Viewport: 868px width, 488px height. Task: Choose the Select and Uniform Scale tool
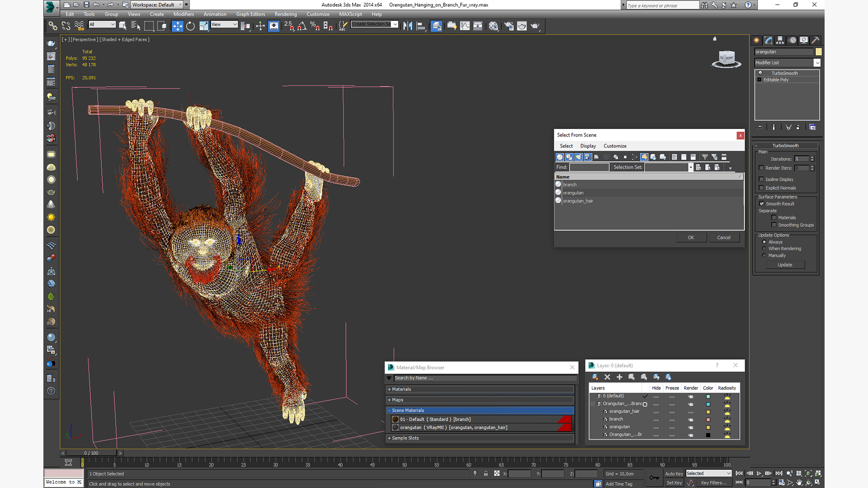tap(203, 26)
